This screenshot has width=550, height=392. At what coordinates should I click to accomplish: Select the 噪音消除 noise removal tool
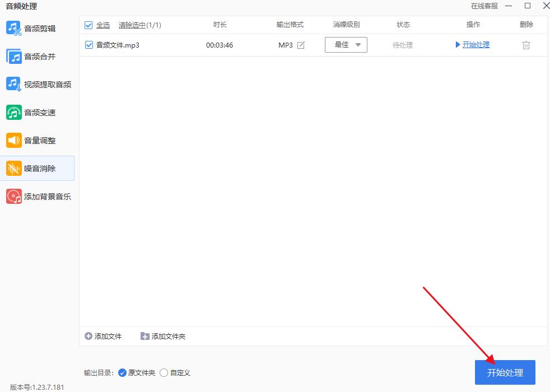pos(36,168)
